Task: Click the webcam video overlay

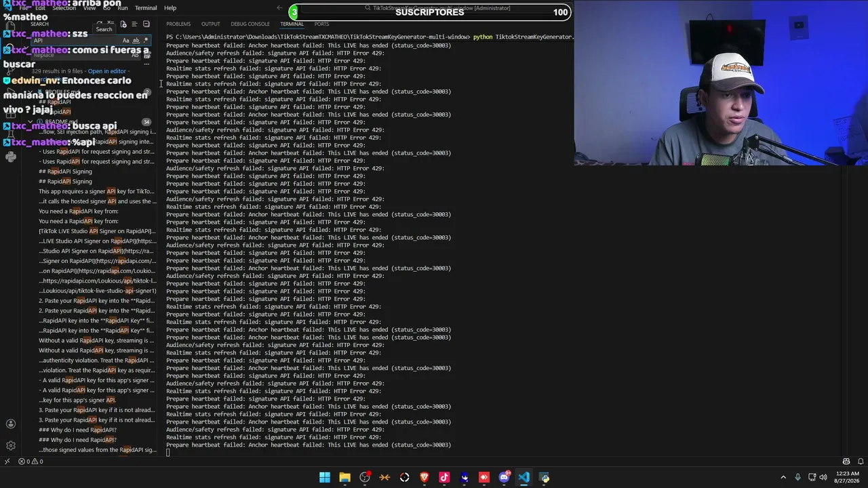Action: (x=721, y=83)
